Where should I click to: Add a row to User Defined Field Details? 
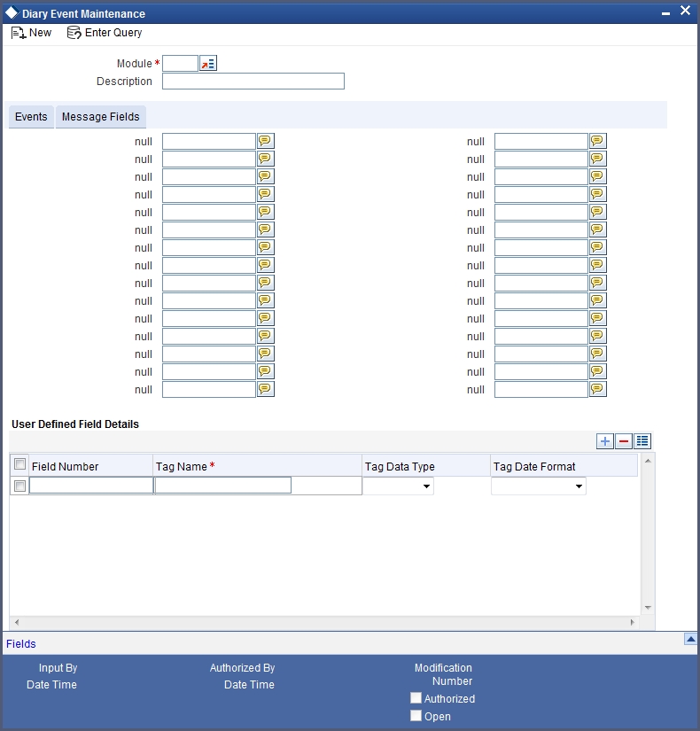tap(605, 441)
